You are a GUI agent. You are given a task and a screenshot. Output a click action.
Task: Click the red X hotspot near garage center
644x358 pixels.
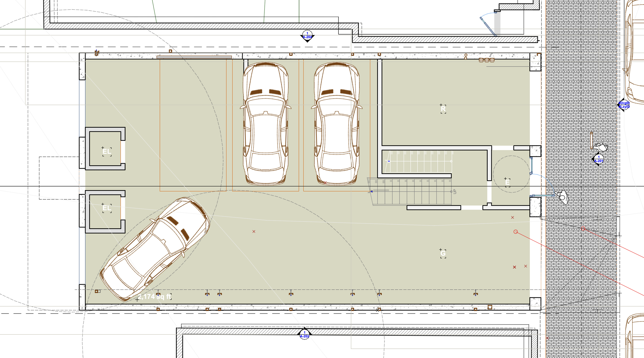[x=254, y=232]
